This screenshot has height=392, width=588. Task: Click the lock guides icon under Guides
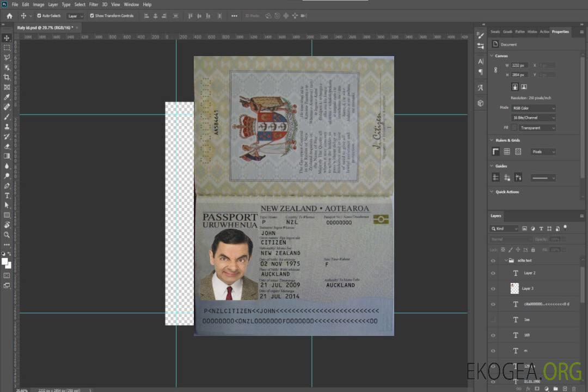pos(507,177)
